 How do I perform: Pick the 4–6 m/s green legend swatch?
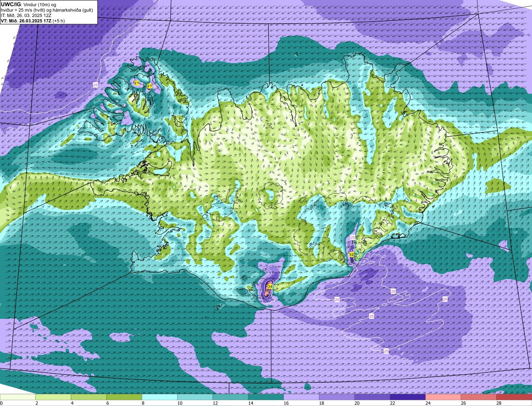[x=89, y=397]
